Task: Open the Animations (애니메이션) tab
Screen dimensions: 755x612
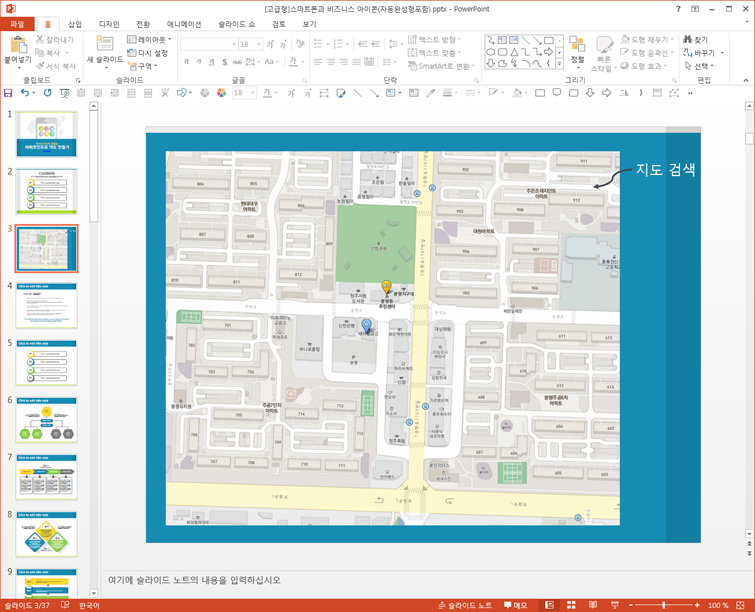Action: click(x=186, y=24)
